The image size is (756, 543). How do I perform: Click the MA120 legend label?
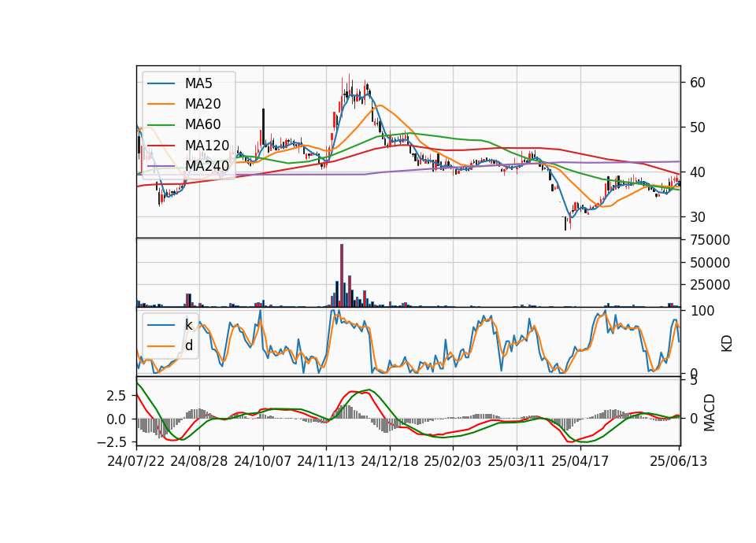207,146
